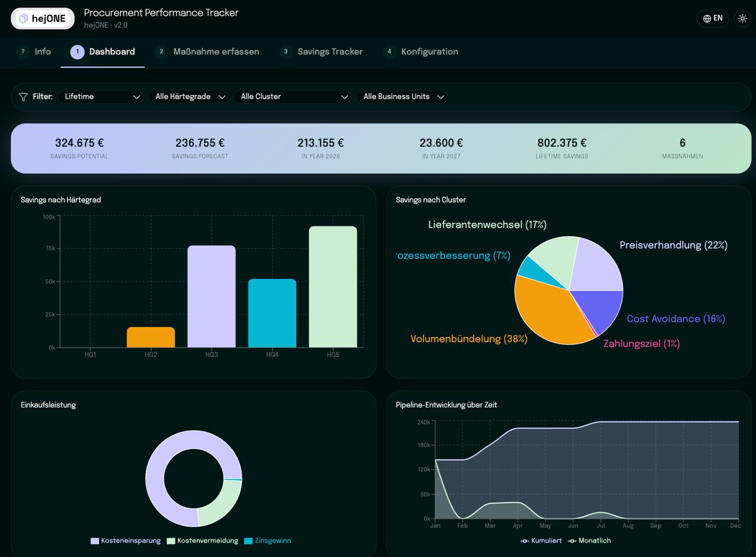Click the number 4 step badge
The width and height of the screenshot is (756, 557).
tap(389, 52)
